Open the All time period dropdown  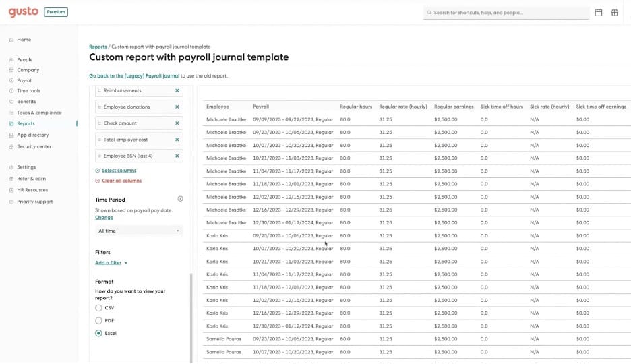[138, 231]
